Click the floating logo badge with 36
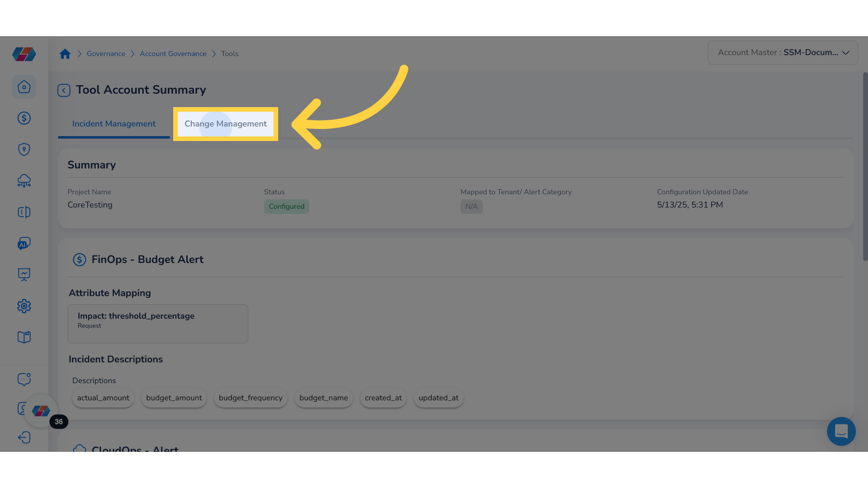The width and height of the screenshot is (868, 488). click(41, 411)
